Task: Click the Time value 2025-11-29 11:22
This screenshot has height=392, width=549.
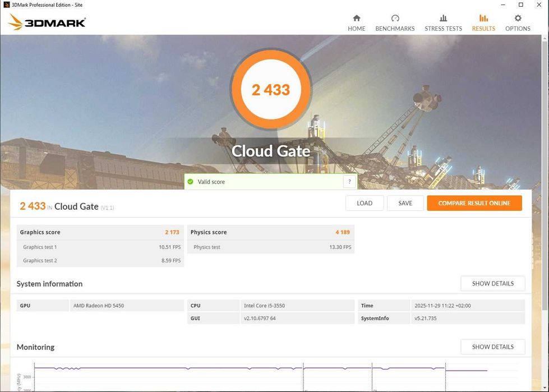Action: pos(442,306)
